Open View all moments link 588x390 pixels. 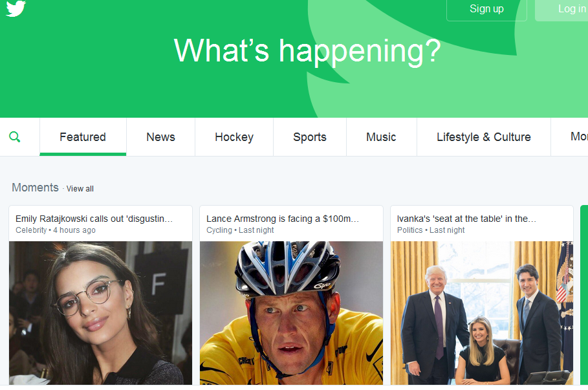pyautogui.click(x=80, y=189)
